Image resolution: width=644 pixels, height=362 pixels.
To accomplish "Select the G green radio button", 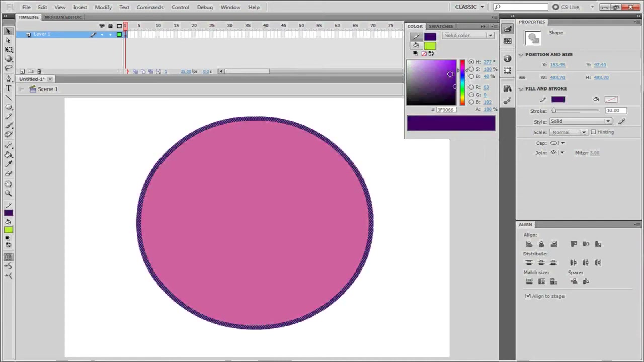I will (x=471, y=95).
